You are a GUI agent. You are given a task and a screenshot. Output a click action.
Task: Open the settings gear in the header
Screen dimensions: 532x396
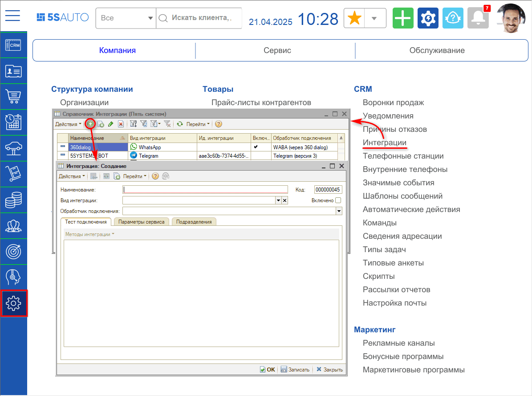[428, 18]
